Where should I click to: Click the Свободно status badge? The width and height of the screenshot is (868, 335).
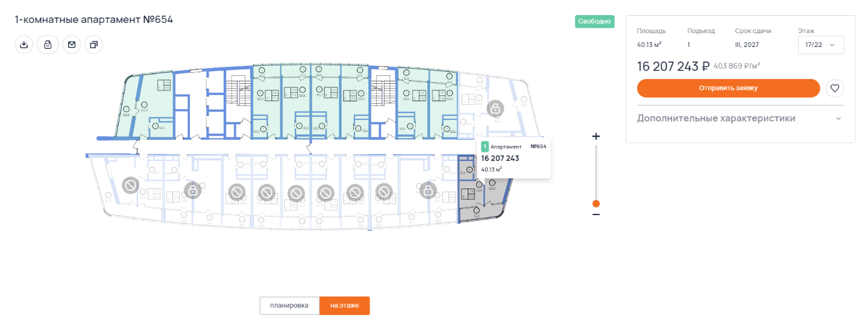(594, 22)
